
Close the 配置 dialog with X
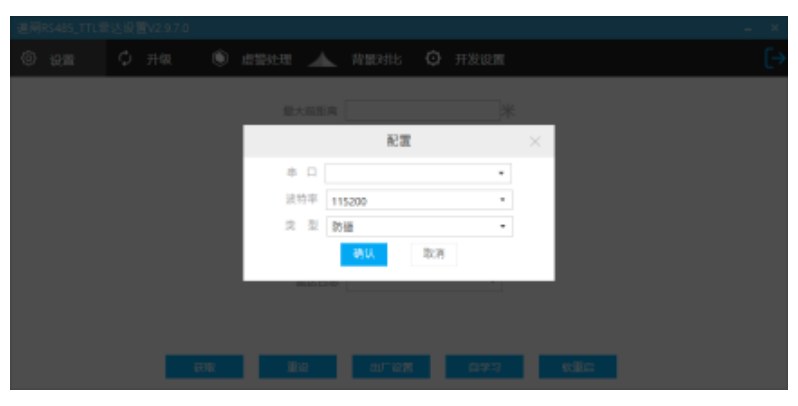[x=535, y=141]
